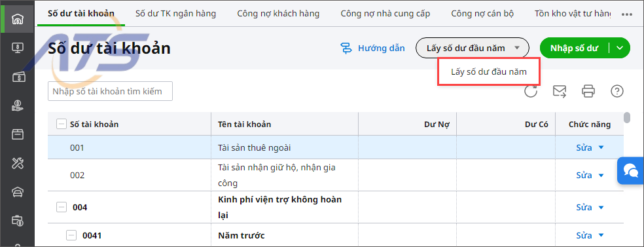Click the question mark help icon
644x247 pixels.
617,91
